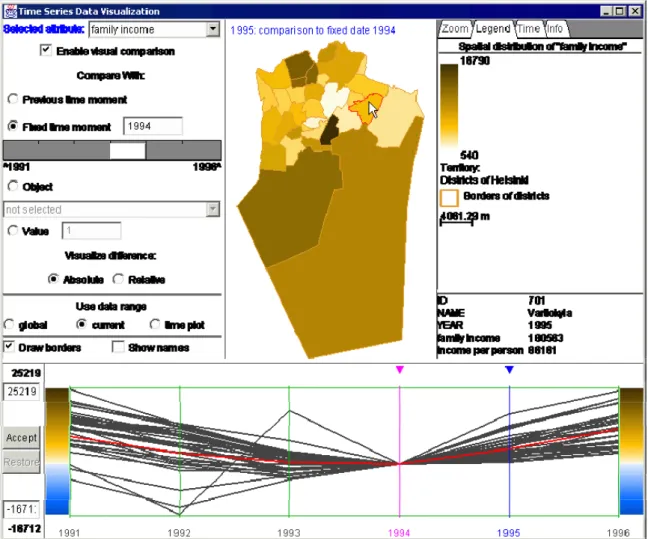648x539 pixels.
Task: Click the left time plot color scale bar
Action: tap(57, 451)
